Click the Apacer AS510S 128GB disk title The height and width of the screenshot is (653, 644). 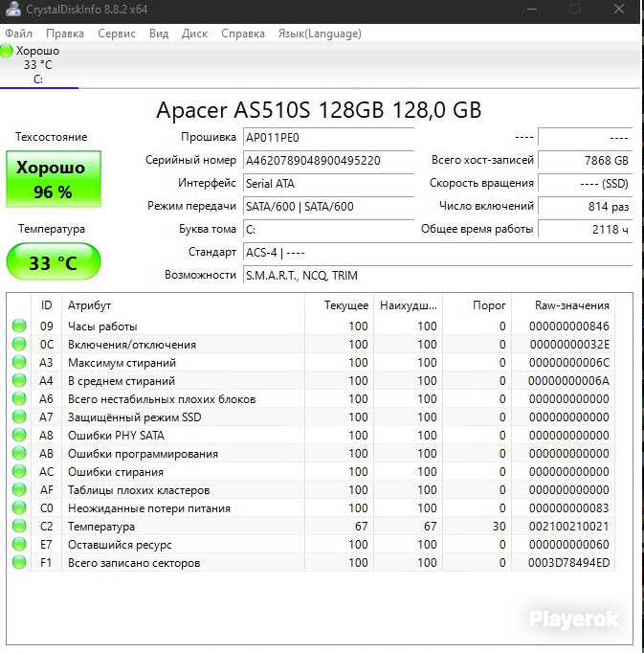pos(319,110)
